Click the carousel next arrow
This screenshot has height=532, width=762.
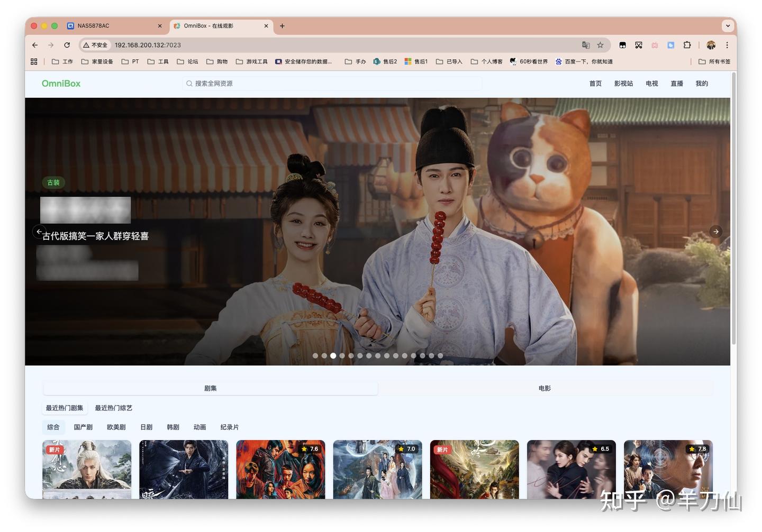click(715, 232)
